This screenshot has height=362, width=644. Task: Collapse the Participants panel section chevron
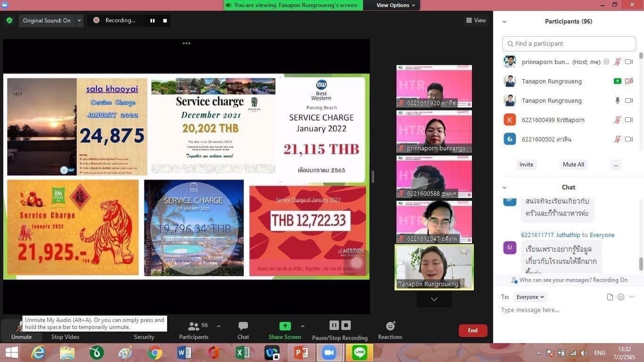click(504, 22)
